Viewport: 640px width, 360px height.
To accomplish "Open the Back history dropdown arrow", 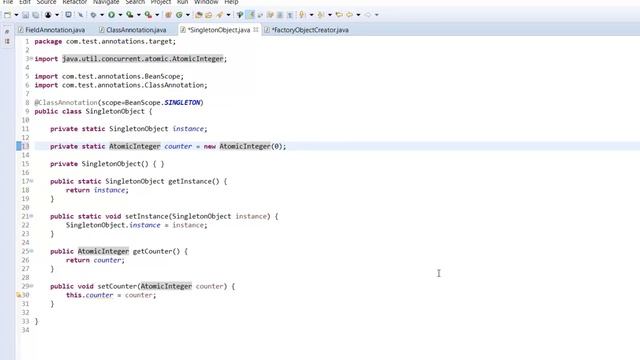I will (358, 15).
